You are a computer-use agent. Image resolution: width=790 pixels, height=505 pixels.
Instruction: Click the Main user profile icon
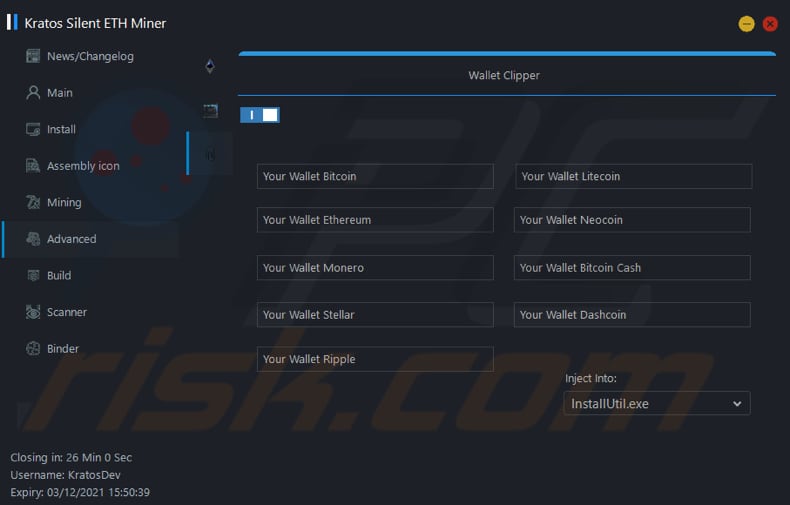tap(33, 93)
